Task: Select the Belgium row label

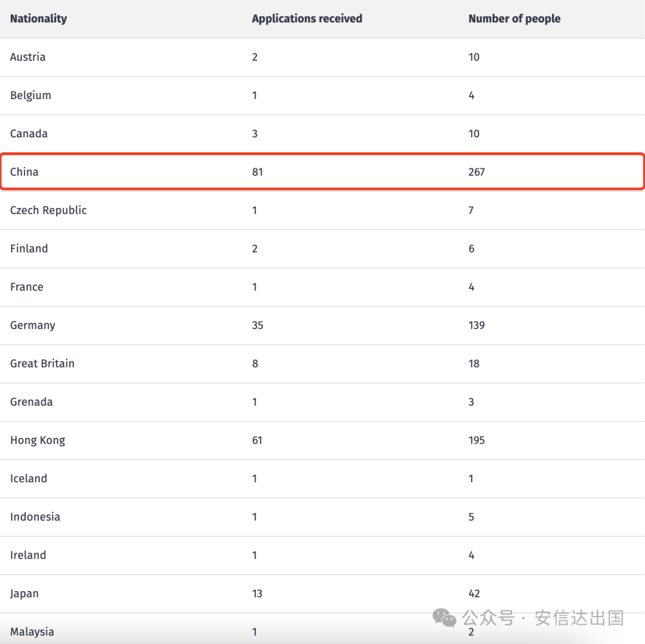Action: coord(30,96)
